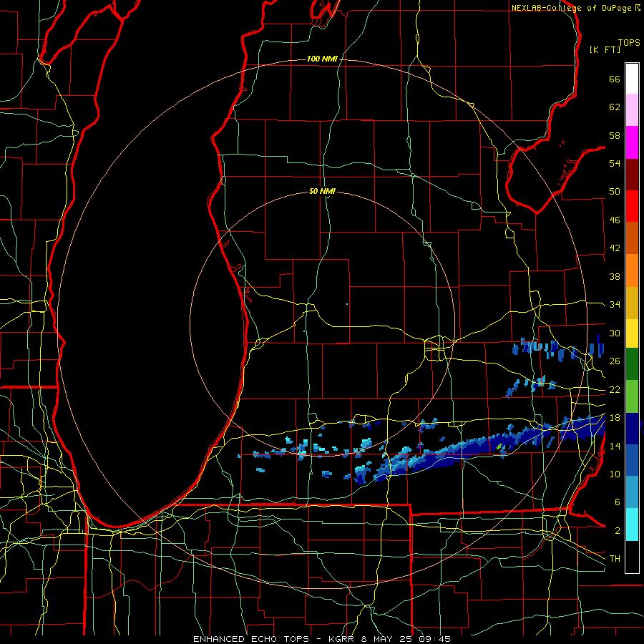Click the legend value 2
644x644 pixels.
click(x=618, y=531)
